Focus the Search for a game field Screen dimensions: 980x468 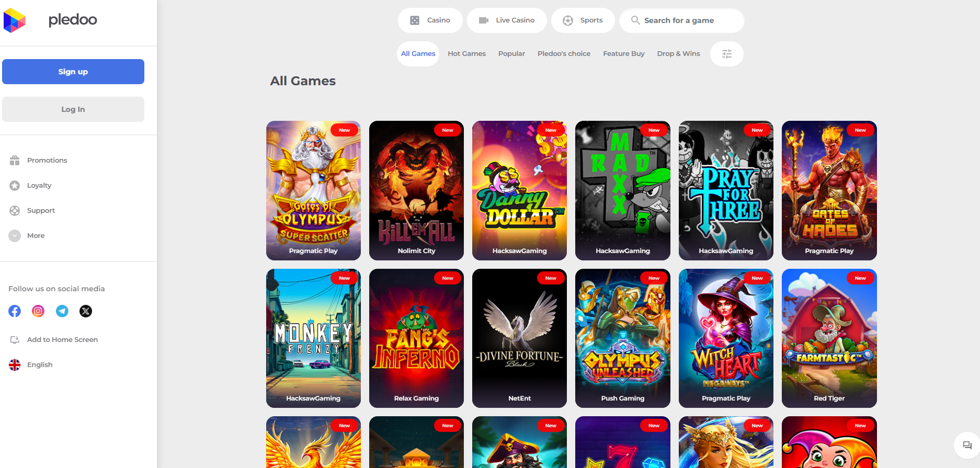tap(681, 20)
